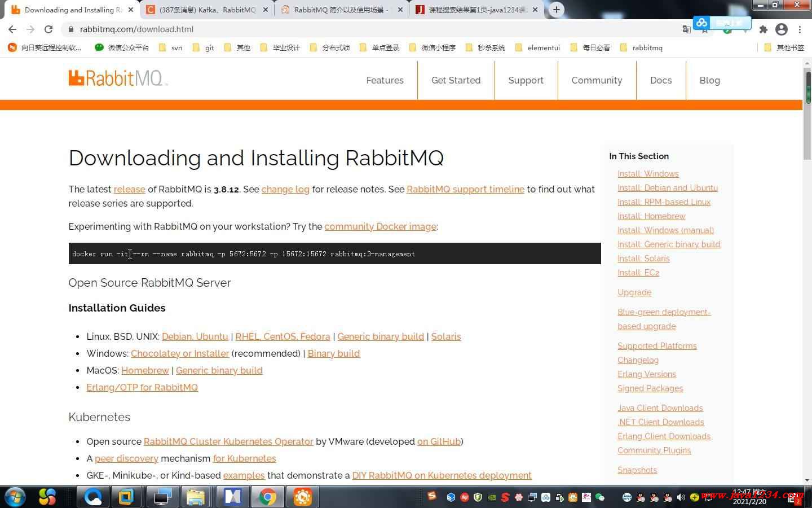The width and height of the screenshot is (812, 508).
Task: Click the page vertical scrollbar thumb
Action: pos(807,115)
